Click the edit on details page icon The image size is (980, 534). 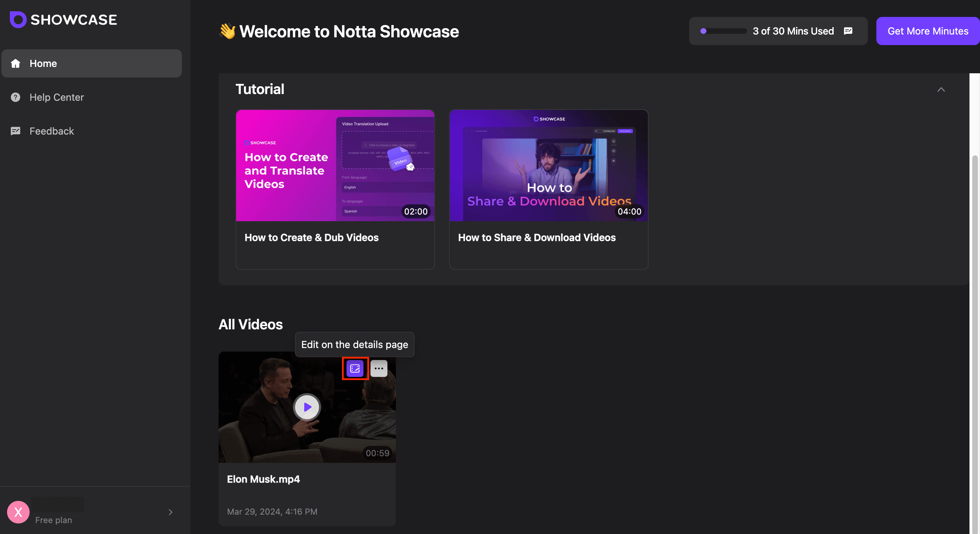[x=355, y=368]
